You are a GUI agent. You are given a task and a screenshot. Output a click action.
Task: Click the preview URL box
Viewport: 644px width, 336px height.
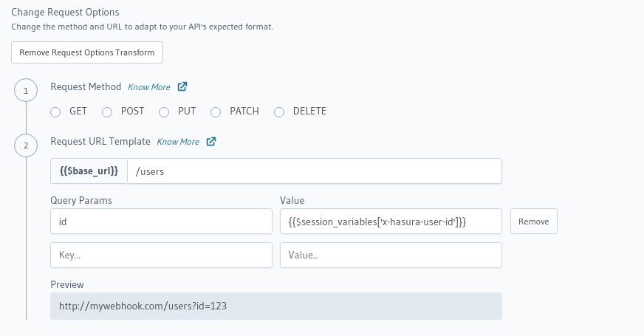point(275,306)
